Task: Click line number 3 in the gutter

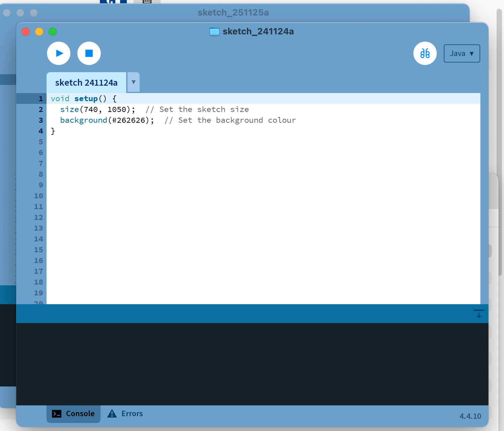Action: click(x=40, y=120)
